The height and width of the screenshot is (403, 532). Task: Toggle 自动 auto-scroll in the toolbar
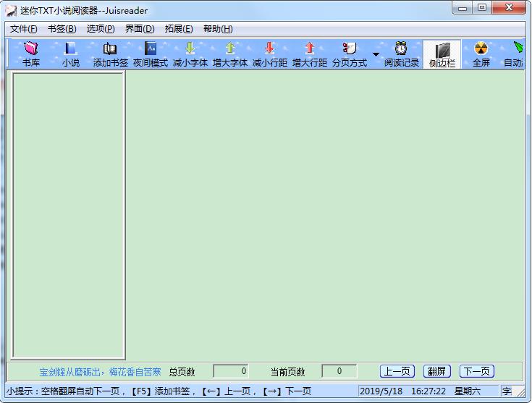pyautogui.click(x=515, y=54)
